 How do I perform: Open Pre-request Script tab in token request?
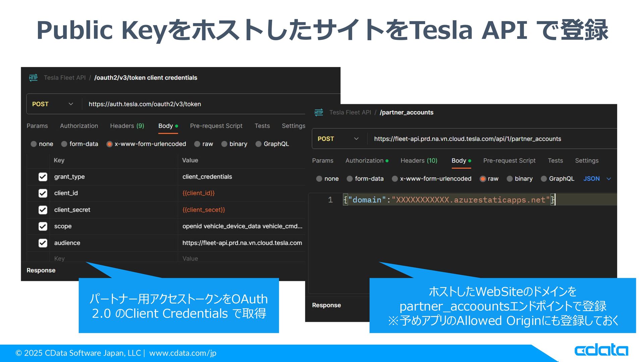click(x=216, y=126)
